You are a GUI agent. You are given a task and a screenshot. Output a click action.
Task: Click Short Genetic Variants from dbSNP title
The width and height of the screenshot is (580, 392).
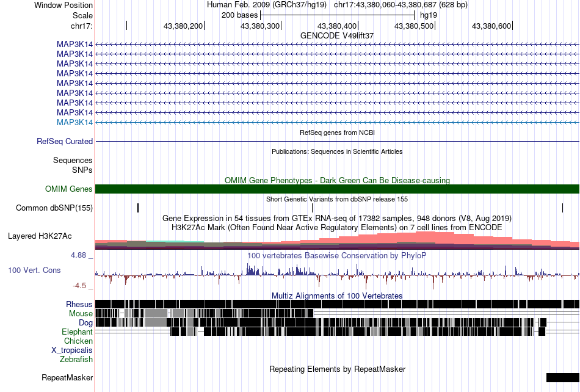pyautogui.click(x=337, y=199)
